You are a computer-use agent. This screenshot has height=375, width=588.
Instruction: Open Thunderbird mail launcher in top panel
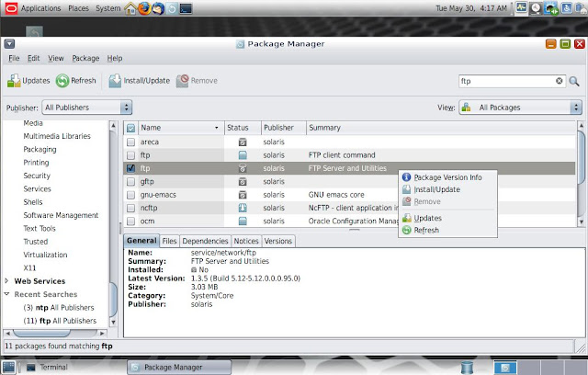coord(158,8)
